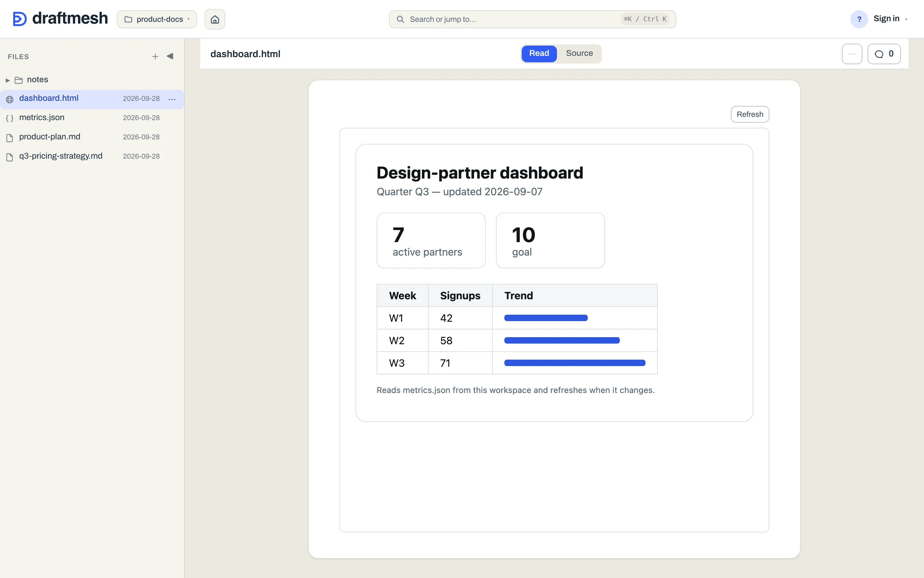Click the keyboard shortcut hint in search
Image resolution: width=924 pixels, height=578 pixels.
[645, 19]
